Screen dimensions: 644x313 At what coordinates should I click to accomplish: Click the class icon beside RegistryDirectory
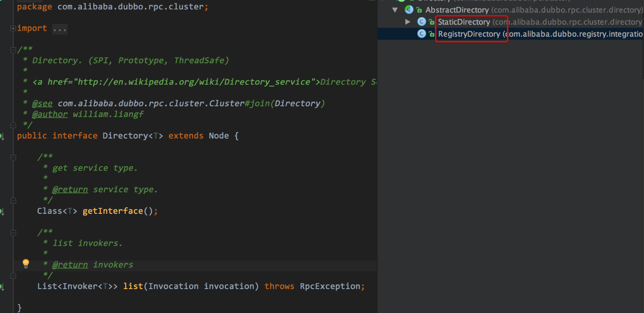(422, 33)
